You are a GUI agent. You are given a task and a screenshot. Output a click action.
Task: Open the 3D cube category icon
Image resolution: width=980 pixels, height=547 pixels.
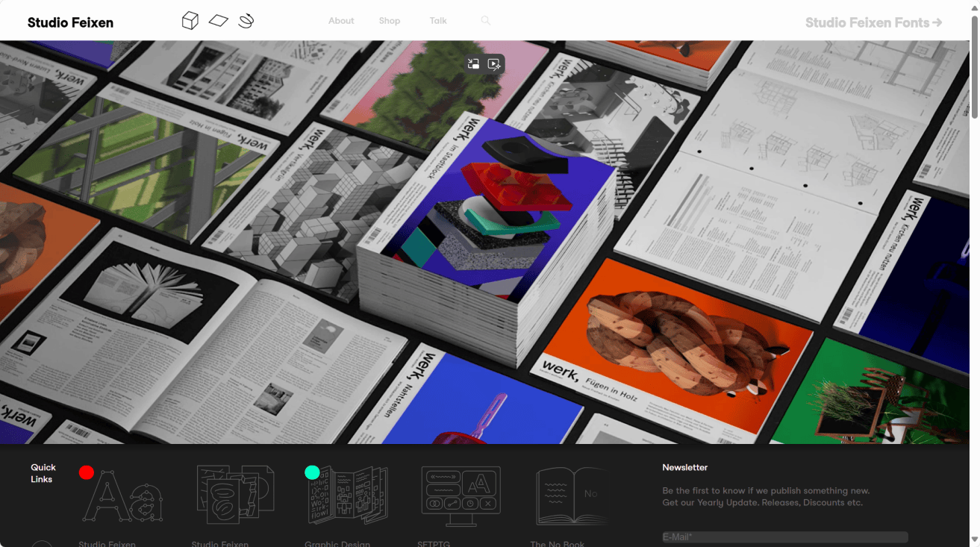pyautogui.click(x=190, y=20)
